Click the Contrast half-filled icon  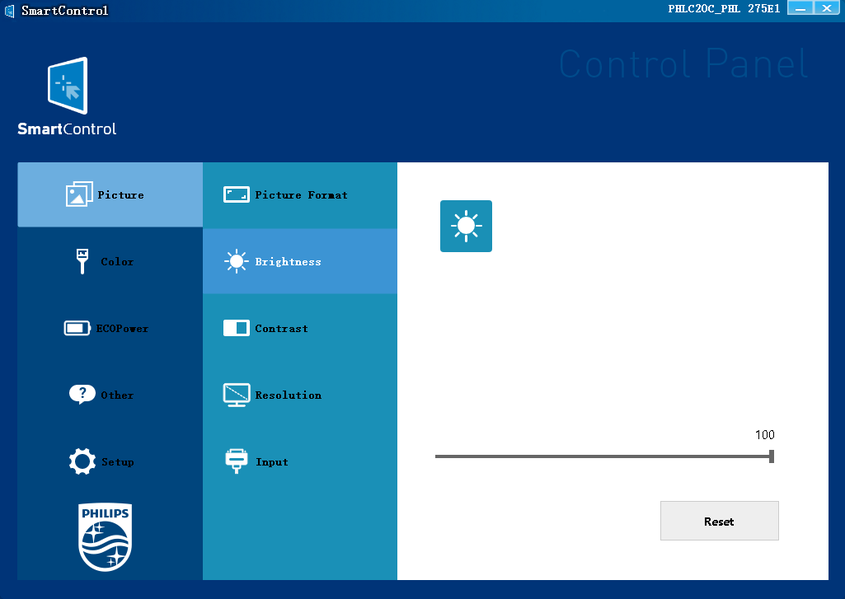coord(236,328)
